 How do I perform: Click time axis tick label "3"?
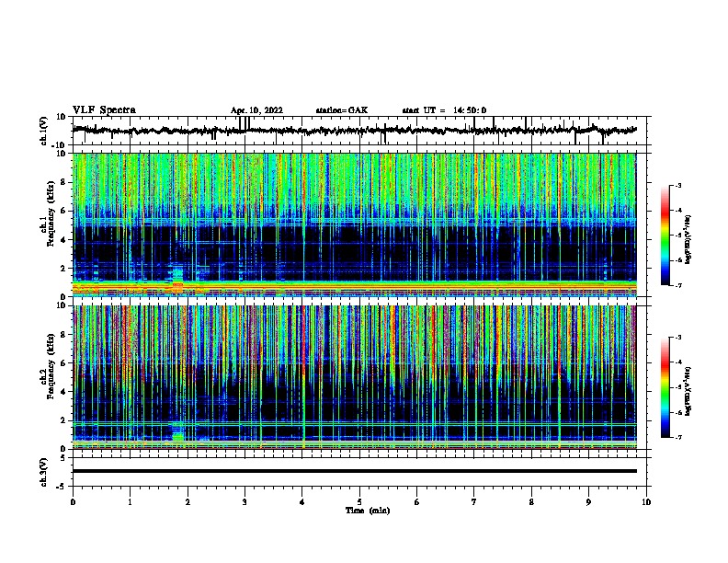245,501
